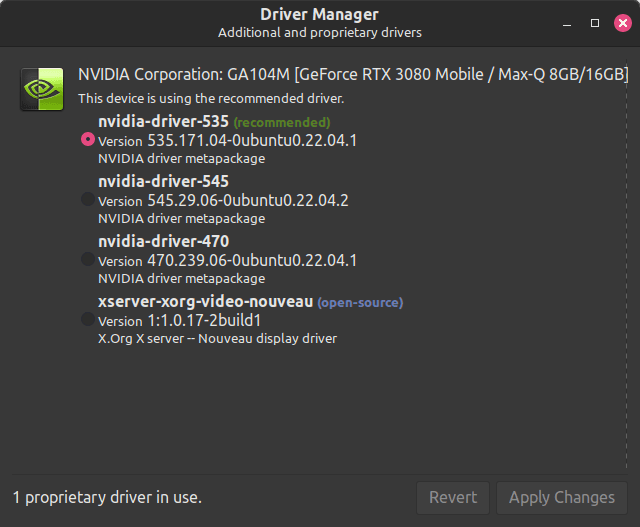
Task: Click 'Additional and proprietary drivers' subtitle
Action: point(320,33)
